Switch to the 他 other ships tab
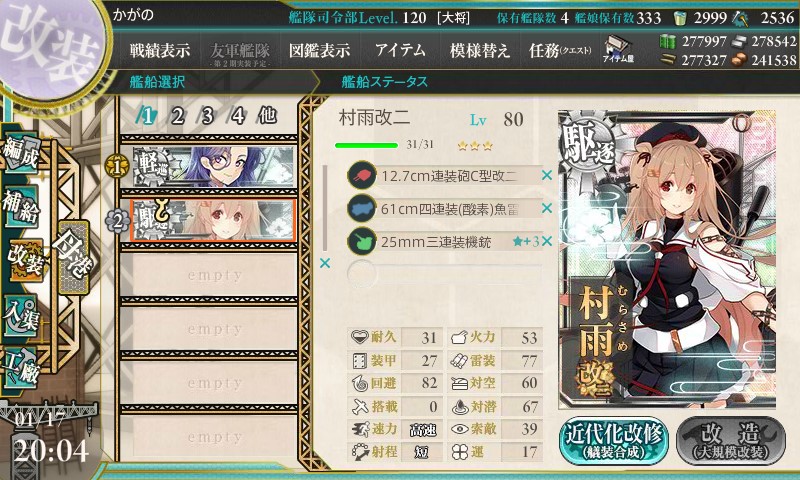 (x=267, y=116)
